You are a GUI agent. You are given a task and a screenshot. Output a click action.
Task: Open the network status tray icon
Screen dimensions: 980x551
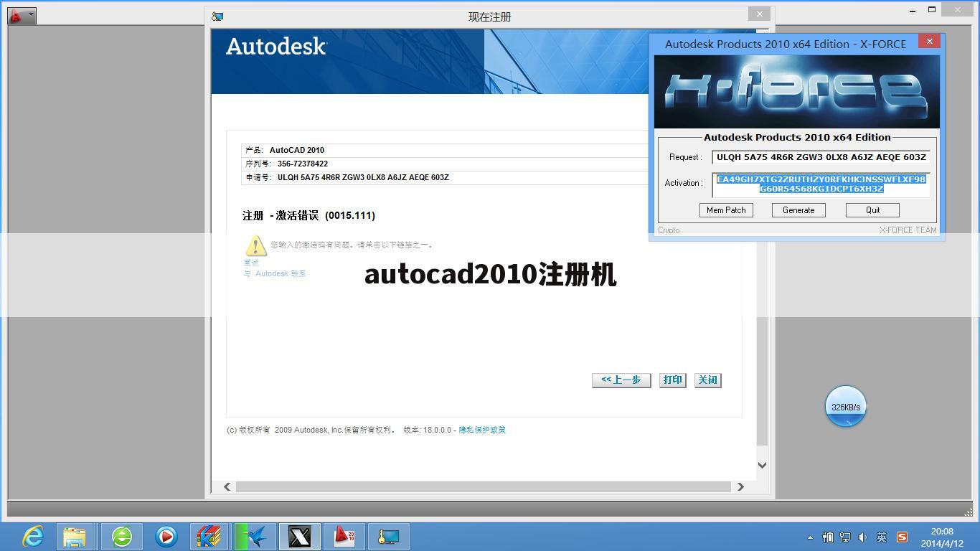(845, 537)
